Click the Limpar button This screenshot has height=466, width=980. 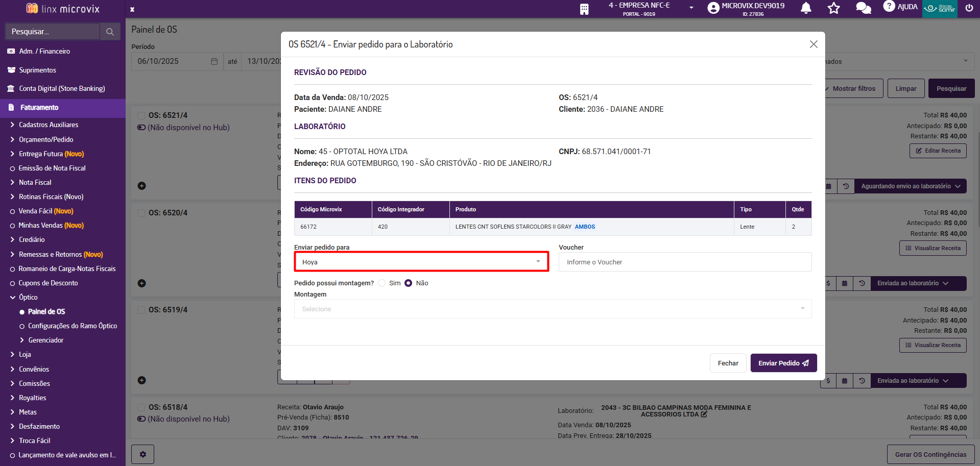[x=906, y=88]
